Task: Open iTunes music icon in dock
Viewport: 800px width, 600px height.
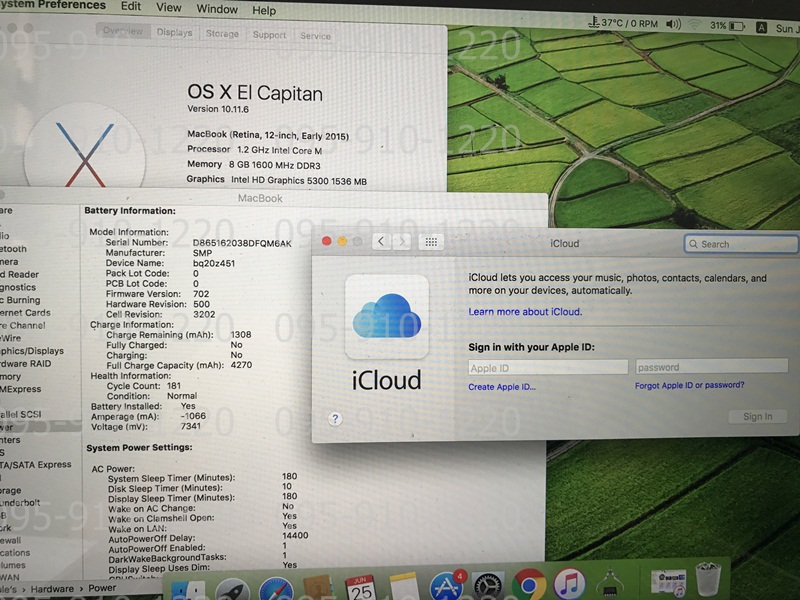Action: 569,584
